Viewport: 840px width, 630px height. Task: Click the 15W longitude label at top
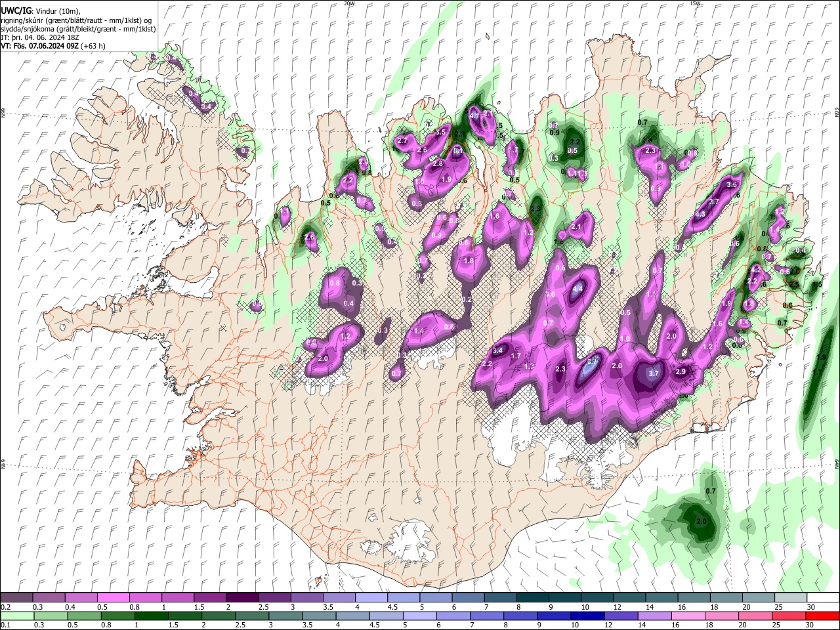click(x=695, y=3)
